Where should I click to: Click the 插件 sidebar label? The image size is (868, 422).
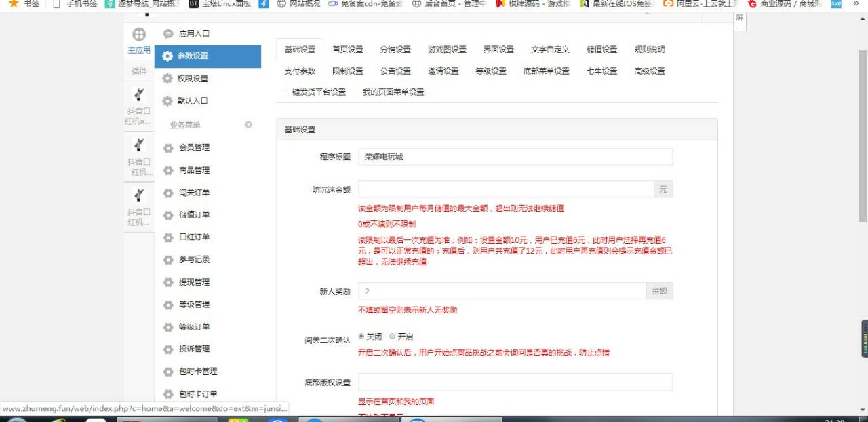(139, 71)
